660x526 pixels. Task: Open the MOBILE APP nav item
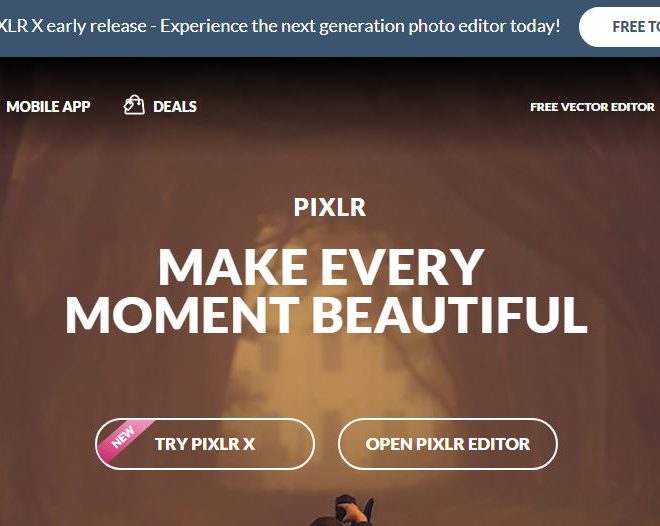point(48,106)
